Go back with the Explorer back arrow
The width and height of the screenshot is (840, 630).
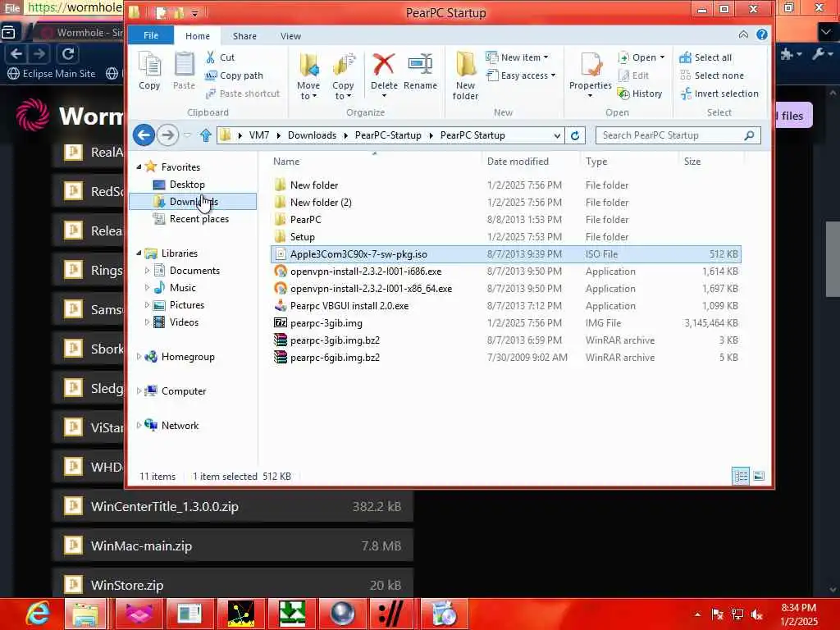[x=144, y=135]
